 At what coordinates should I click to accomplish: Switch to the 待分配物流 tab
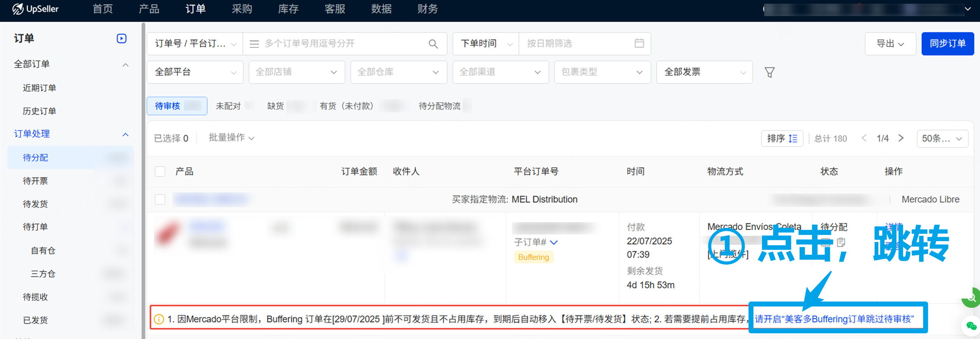pyautogui.click(x=440, y=106)
